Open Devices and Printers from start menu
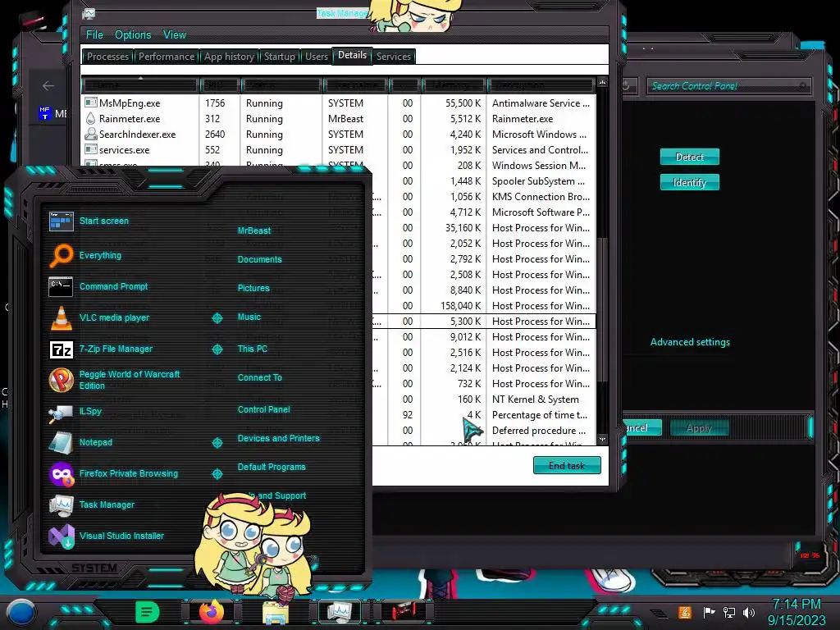The image size is (840, 630). tap(279, 438)
